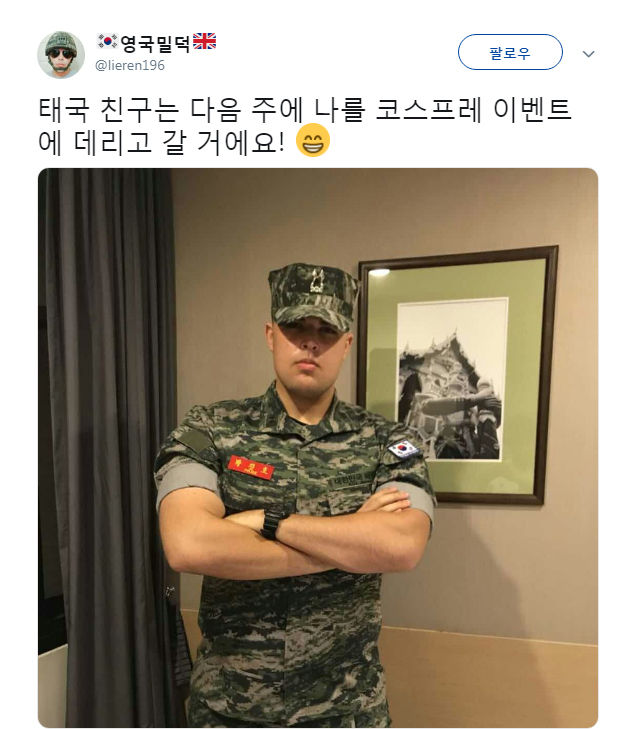Click the tweet text starting with 태국 친구는

pyautogui.click(x=305, y=126)
